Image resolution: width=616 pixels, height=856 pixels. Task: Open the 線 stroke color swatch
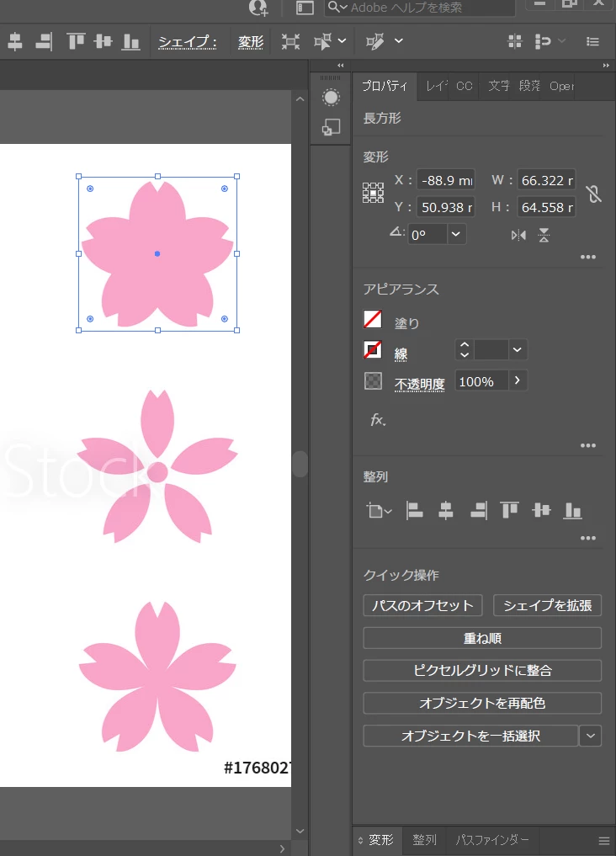tap(373, 350)
